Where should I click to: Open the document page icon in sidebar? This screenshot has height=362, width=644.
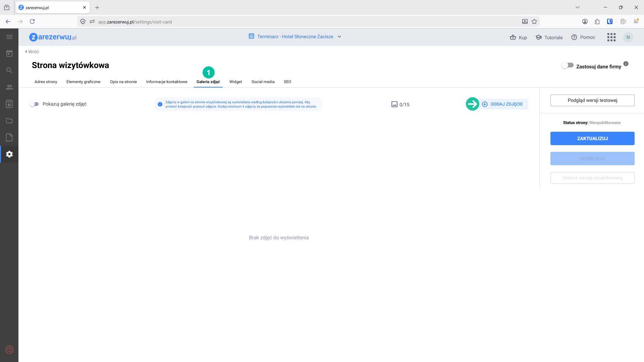(9, 137)
